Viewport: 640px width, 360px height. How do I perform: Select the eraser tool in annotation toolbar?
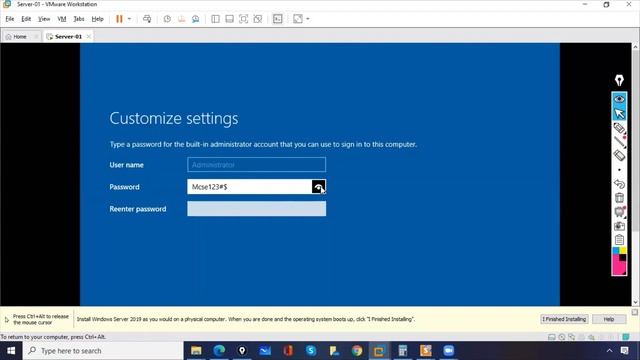pos(619,155)
